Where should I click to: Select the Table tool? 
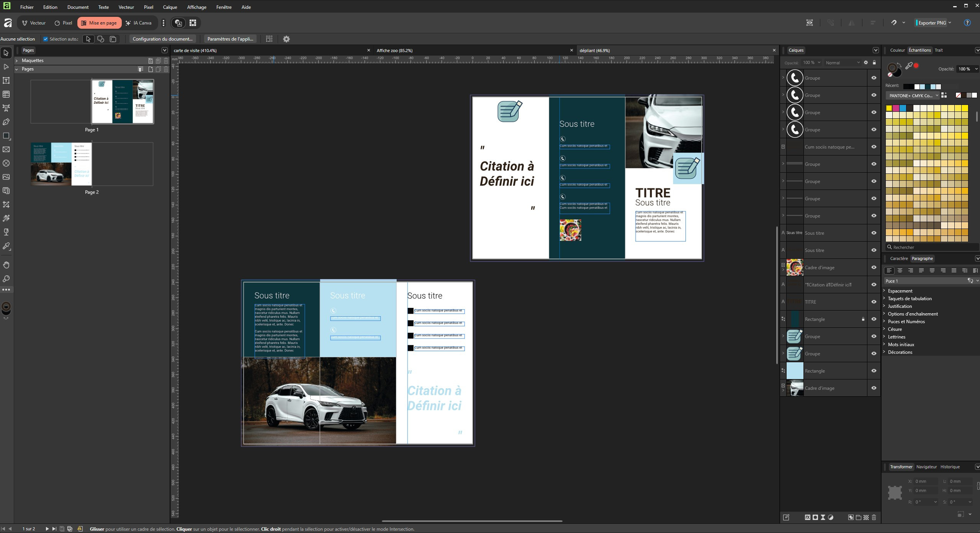pos(6,94)
